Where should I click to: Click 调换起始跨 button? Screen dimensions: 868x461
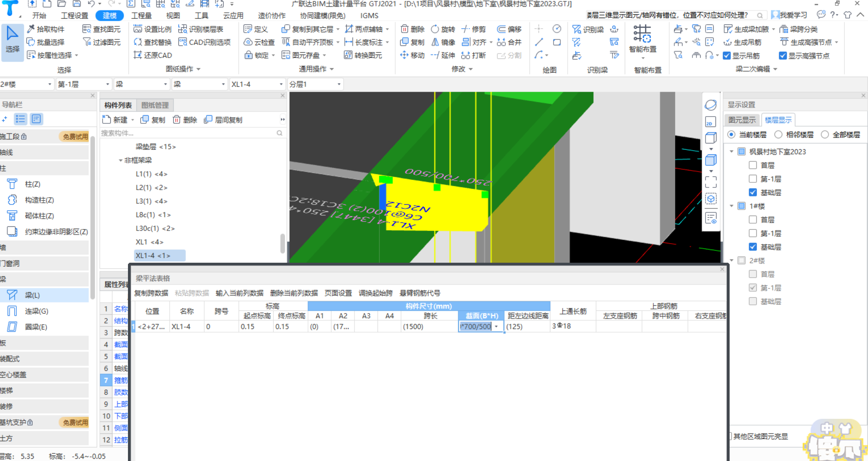pos(376,293)
